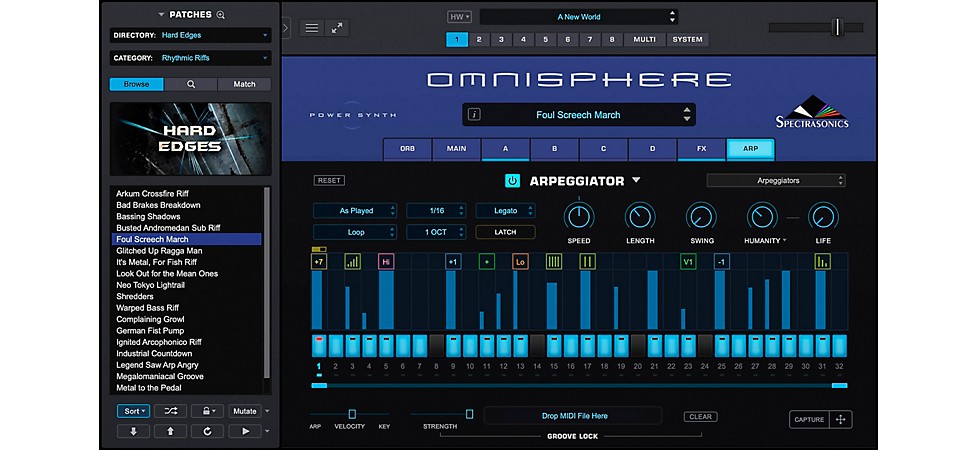Toggle arpeggiator step 24 on

click(705, 345)
